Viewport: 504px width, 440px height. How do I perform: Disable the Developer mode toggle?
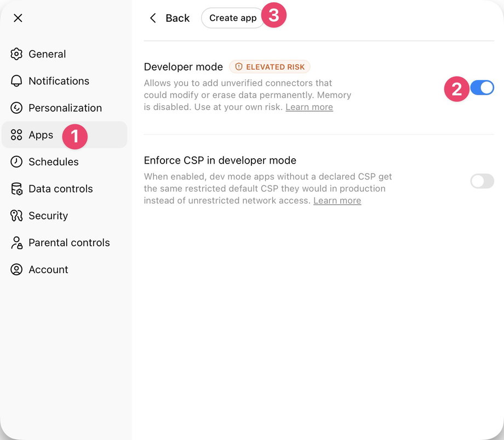(x=482, y=88)
